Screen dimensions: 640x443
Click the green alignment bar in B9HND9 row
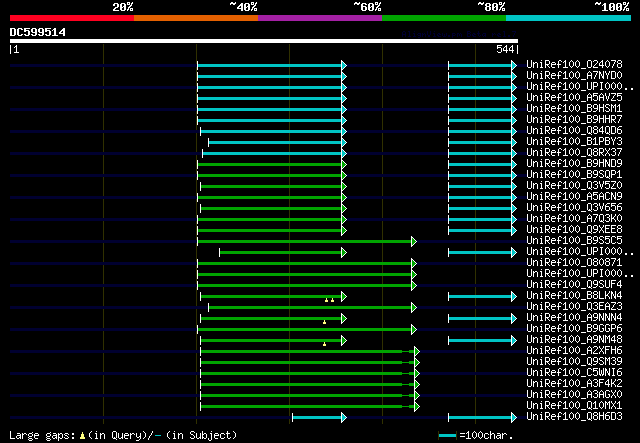coord(272,165)
